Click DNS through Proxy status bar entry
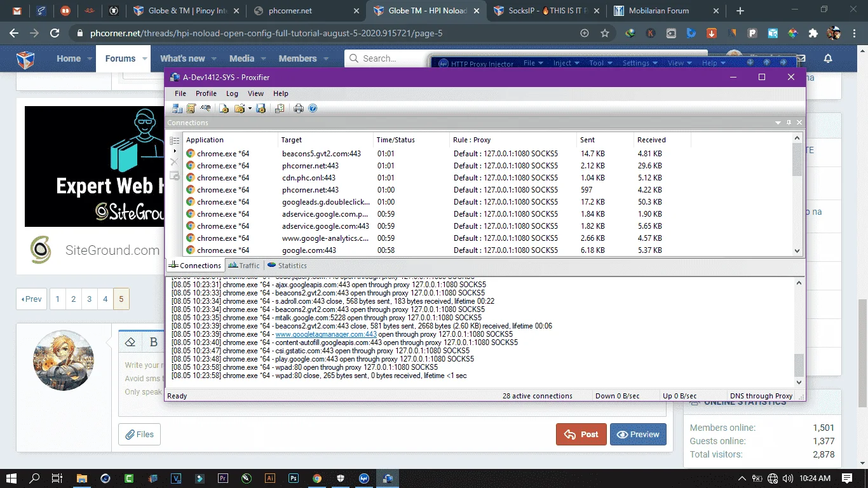Image resolution: width=868 pixels, height=488 pixels. (x=761, y=396)
